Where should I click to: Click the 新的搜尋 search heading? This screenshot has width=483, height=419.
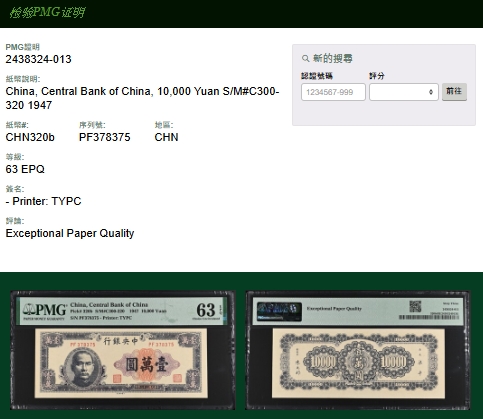(332, 59)
